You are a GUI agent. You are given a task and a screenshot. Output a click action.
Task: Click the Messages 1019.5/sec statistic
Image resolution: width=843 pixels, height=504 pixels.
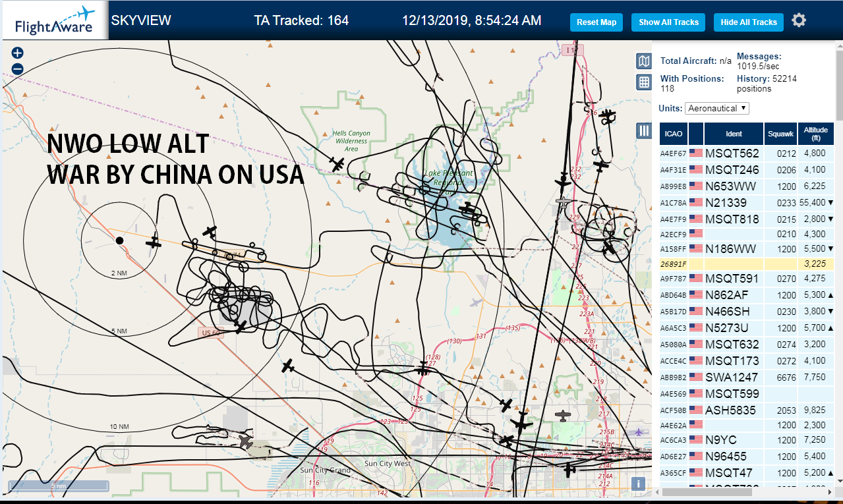pos(759,61)
